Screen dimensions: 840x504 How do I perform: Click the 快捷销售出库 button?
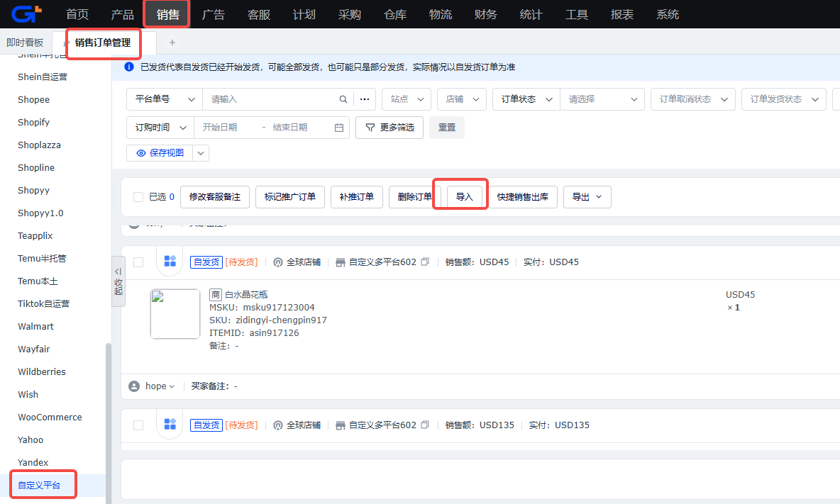coord(523,197)
